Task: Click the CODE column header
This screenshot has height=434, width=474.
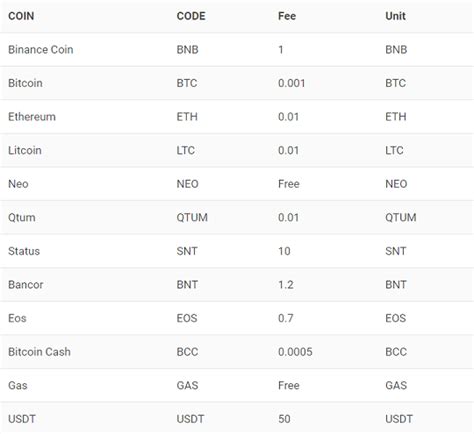Action: click(191, 16)
